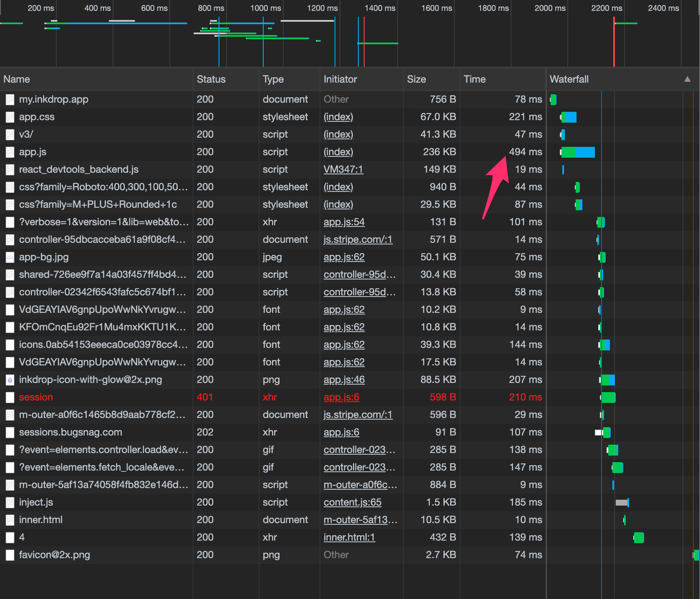Click the script file icon beside inject.js
Image resolution: width=700 pixels, height=599 pixels.
(10, 503)
